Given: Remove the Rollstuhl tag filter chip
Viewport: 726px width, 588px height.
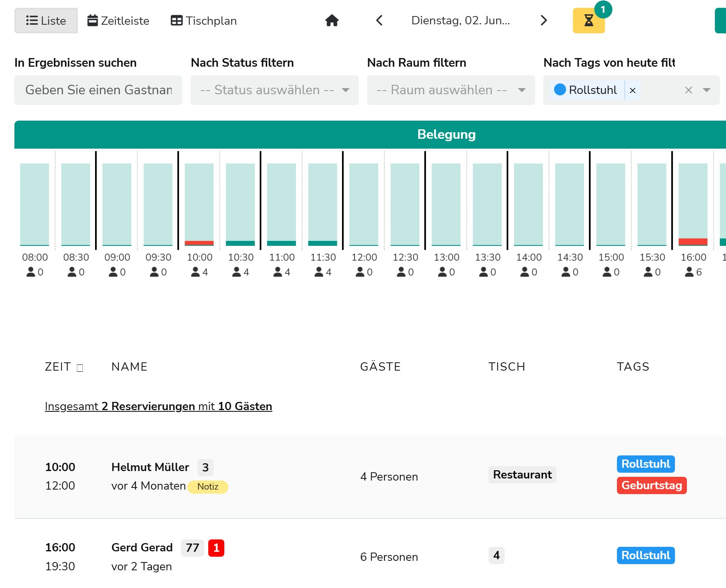Looking at the screenshot, I should click(x=633, y=90).
